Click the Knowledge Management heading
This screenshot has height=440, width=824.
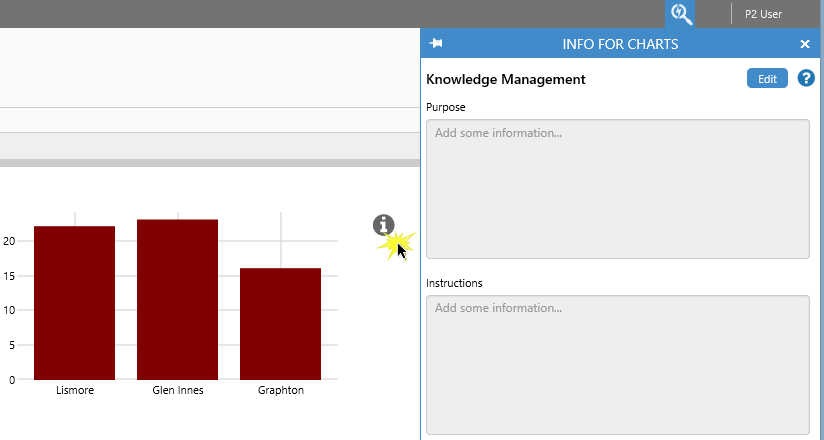[505, 79]
